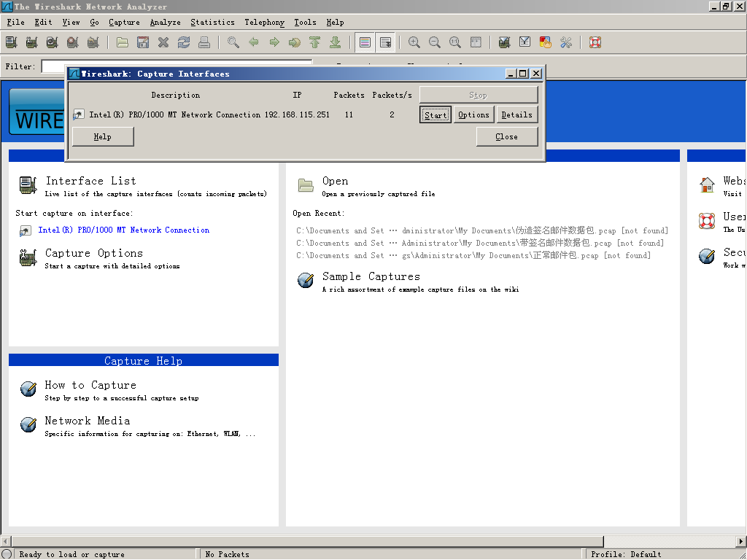Open a capture file via toolbar folder icon
747x560 pixels.
tap(123, 42)
